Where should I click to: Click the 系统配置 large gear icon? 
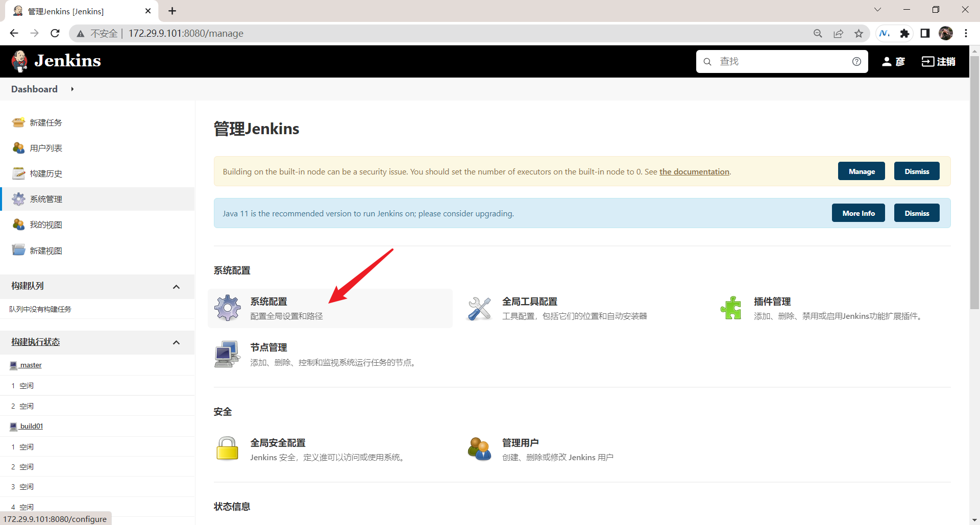tap(228, 308)
